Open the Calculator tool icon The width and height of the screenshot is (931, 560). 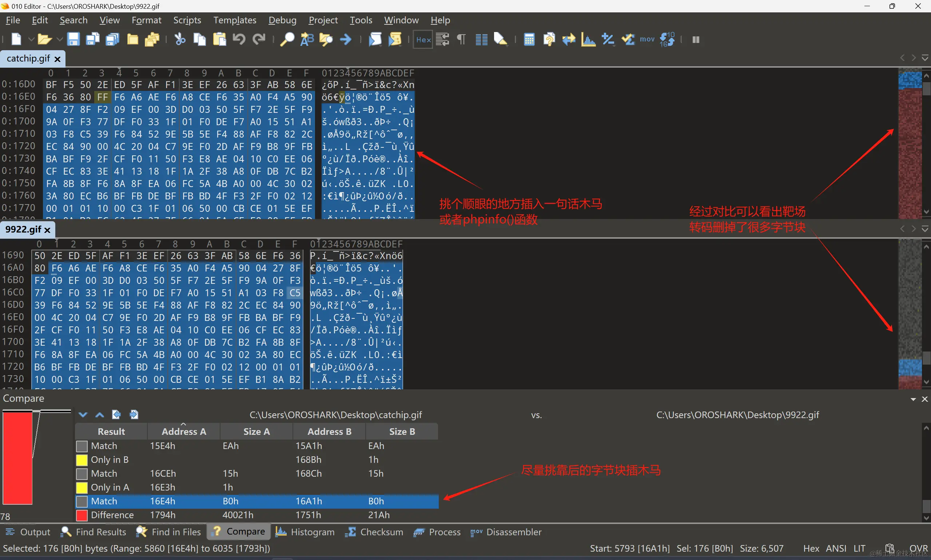point(529,39)
